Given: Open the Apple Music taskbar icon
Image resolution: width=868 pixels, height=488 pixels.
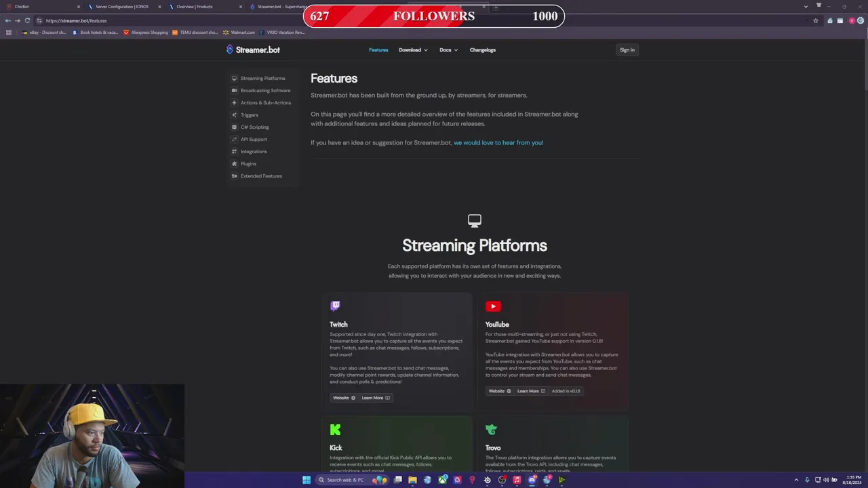Looking at the screenshot, I should [517, 480].
